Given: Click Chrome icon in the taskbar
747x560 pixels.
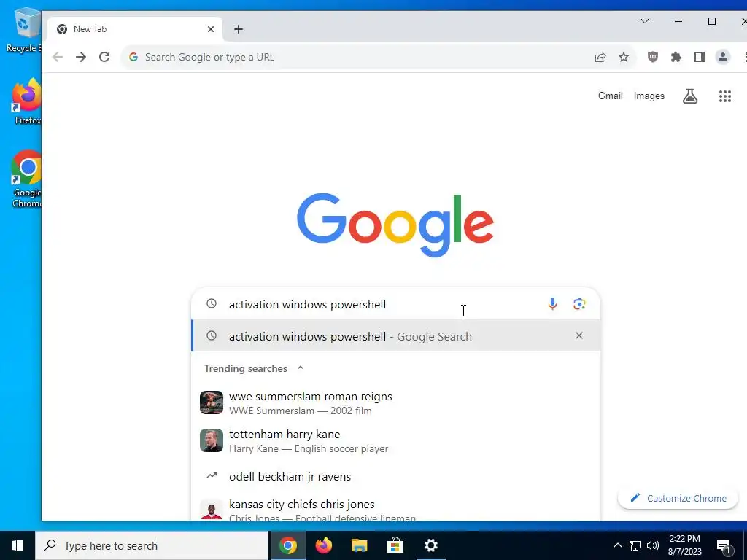Looking at the screenshot, I should [x=287, y=545].
